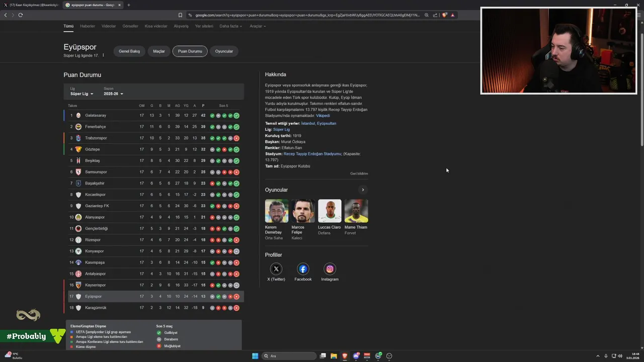Click the Beşiktaş team logo
Screen dimensions: 644x362
pyautogui.click(x=78, y=161)
